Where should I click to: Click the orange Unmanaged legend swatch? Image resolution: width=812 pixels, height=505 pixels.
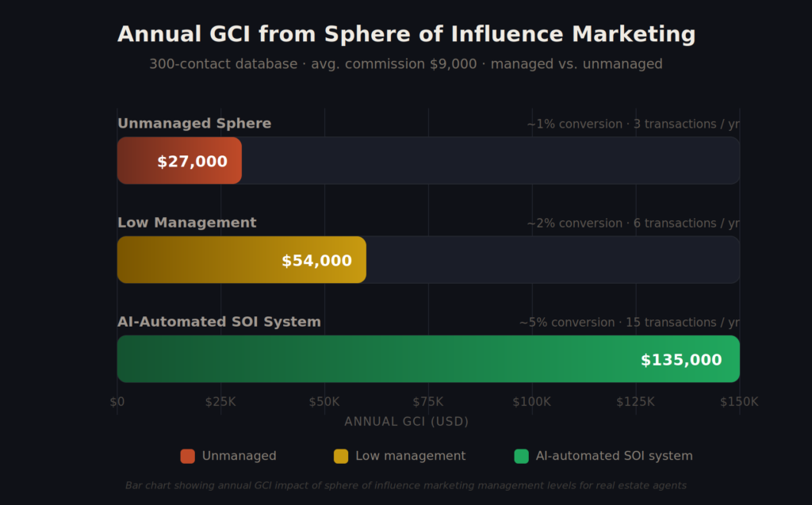[187, 457]
